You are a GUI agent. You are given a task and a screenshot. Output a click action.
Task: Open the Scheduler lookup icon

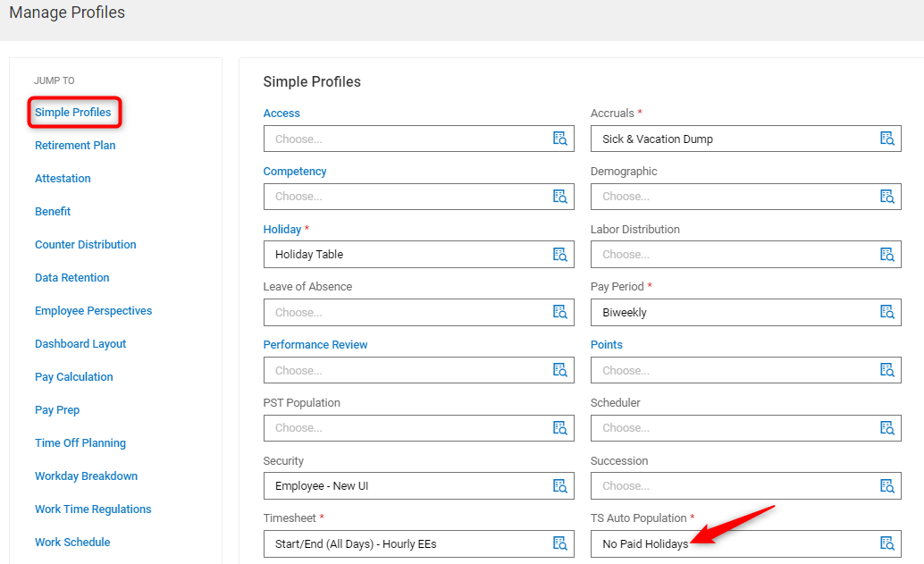pyautogui.click(x=886, y=427)
